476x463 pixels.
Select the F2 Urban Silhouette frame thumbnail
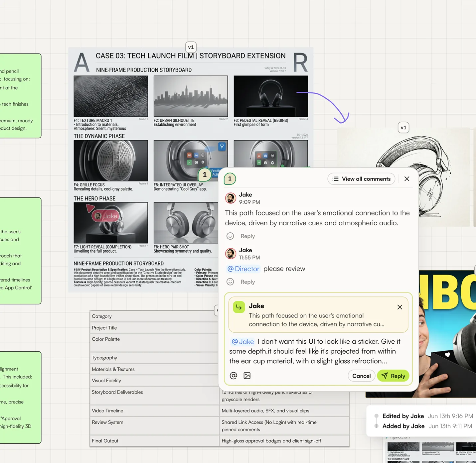coord(191,96)
